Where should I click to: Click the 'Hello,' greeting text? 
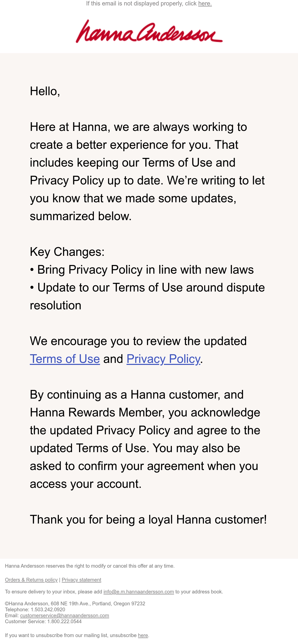coord(45,91)
